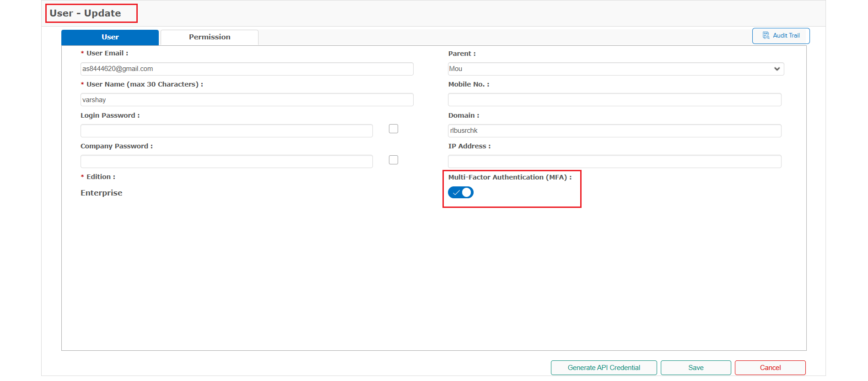Tick the checkbox beside Company Password
The width and height of the screenshot is (868, 381).
[394, 160]
